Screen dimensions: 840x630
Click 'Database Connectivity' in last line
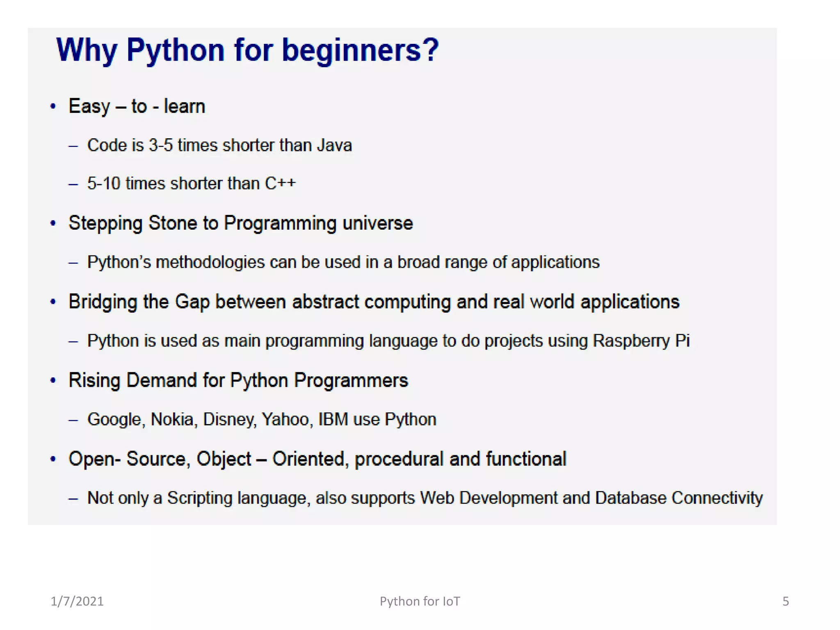(679, 498)
